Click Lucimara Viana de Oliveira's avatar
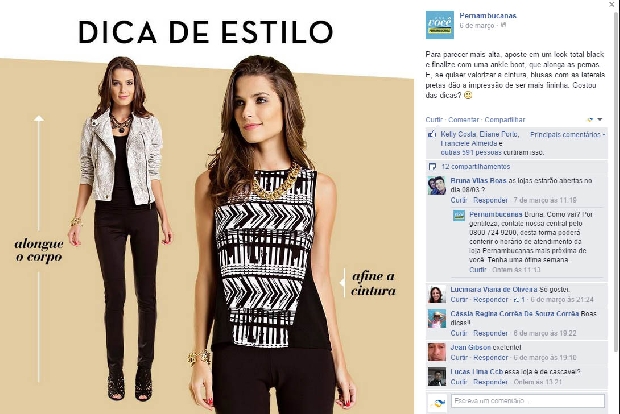Screen dimensions: 620x414 click(x=437, y=294)
